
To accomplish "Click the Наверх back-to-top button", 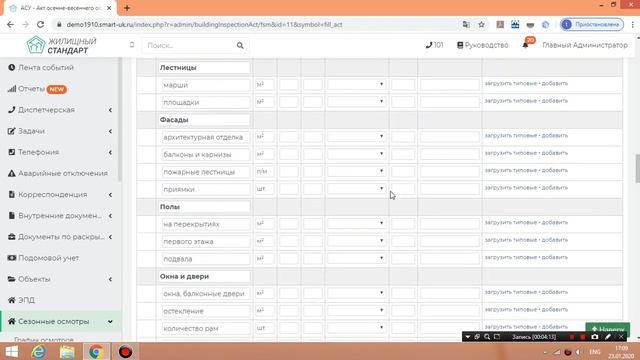I will pyautogui.click(x=607, y=329).
